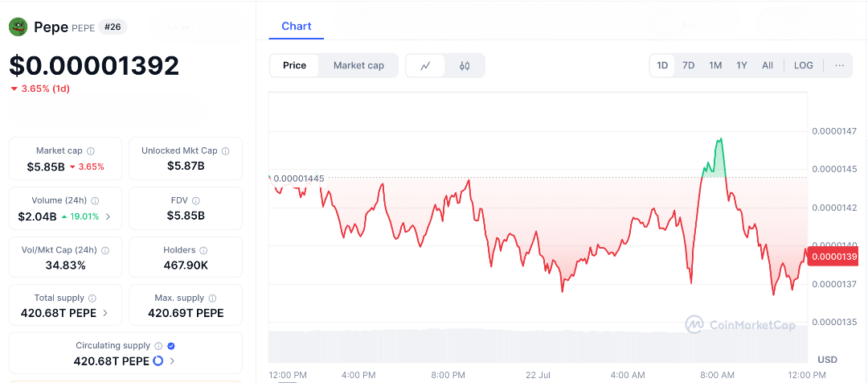This screenshot has height=383, width=868.
Task: Click the FDV info icon
Action: 196,201
